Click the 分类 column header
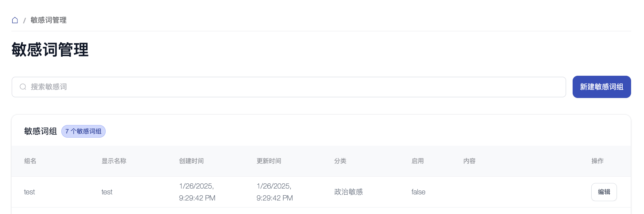This screenshot has height=214, width=644. [340, 161]
